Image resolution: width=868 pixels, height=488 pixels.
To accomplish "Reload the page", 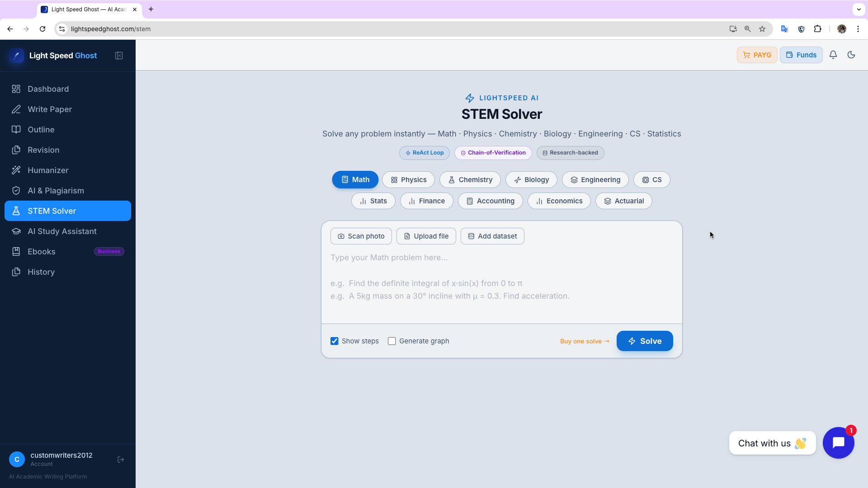I will coord(42,29).
